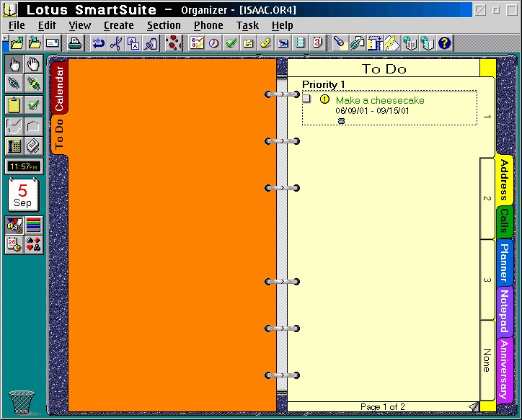Click the first globe with book icon
522x420 pixels.
pyautogui.click(x=410, y=43)
